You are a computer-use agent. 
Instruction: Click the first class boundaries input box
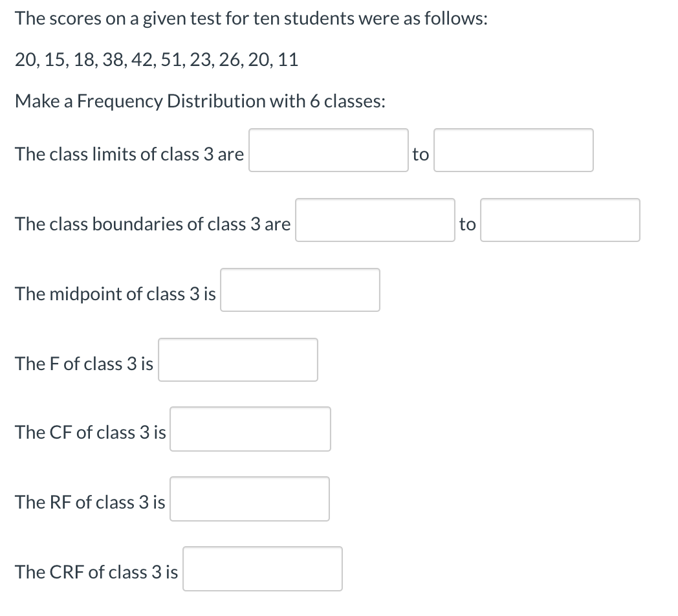375,220
